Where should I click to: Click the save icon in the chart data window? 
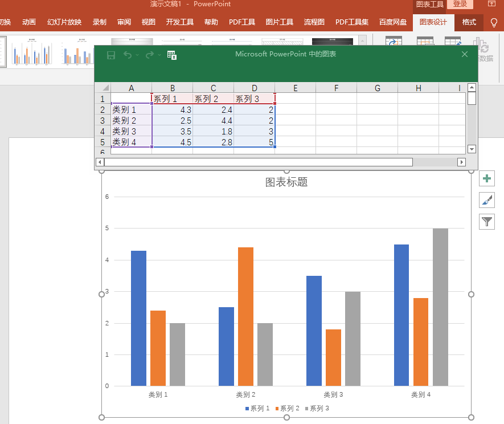[x=111, y=55]
